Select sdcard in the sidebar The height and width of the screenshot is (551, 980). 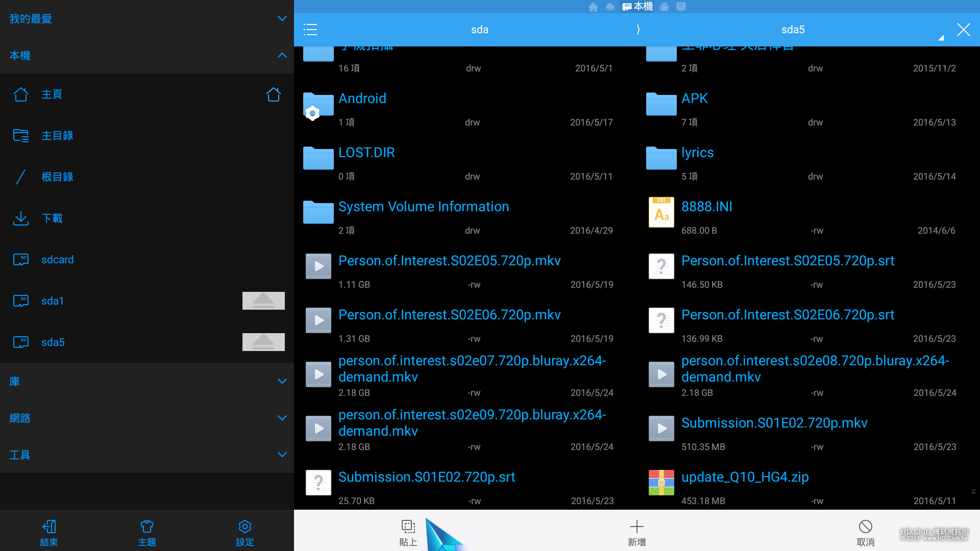click(57, 260)
